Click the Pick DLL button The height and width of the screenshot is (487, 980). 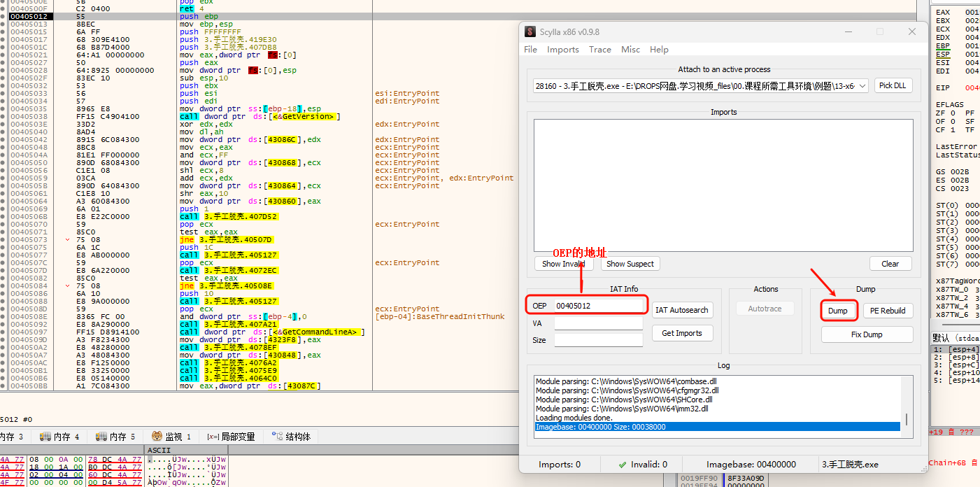pos(893,86)
